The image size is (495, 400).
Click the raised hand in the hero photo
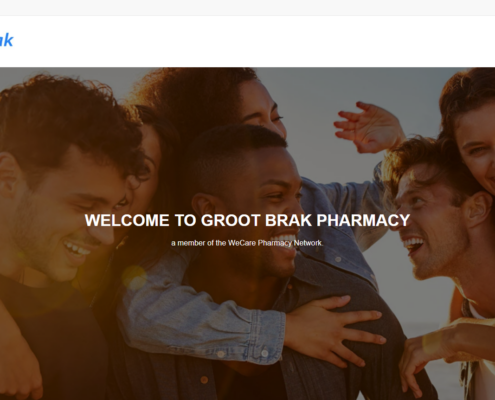[x=368, y=127]
